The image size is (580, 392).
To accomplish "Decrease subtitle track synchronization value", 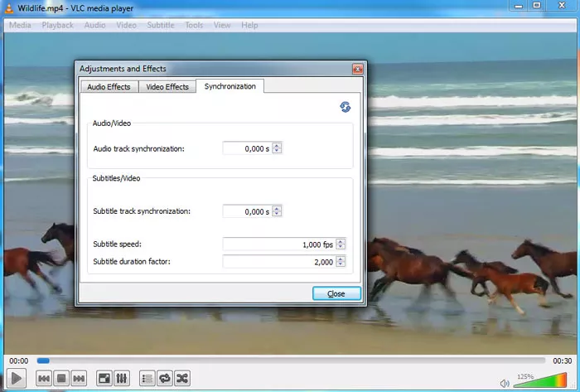I will pos(277,214).
